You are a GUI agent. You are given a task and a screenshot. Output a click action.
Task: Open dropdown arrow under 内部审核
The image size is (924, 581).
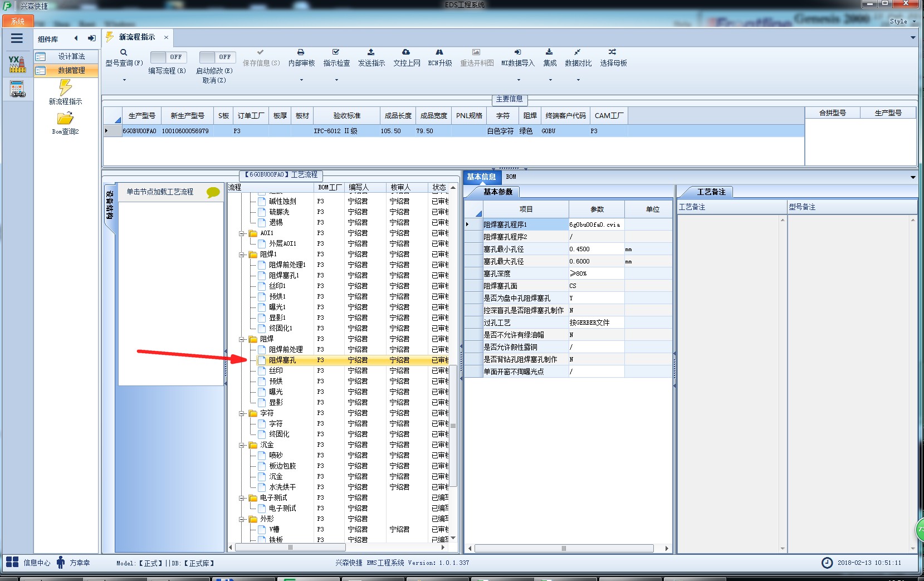coord(301,80)
